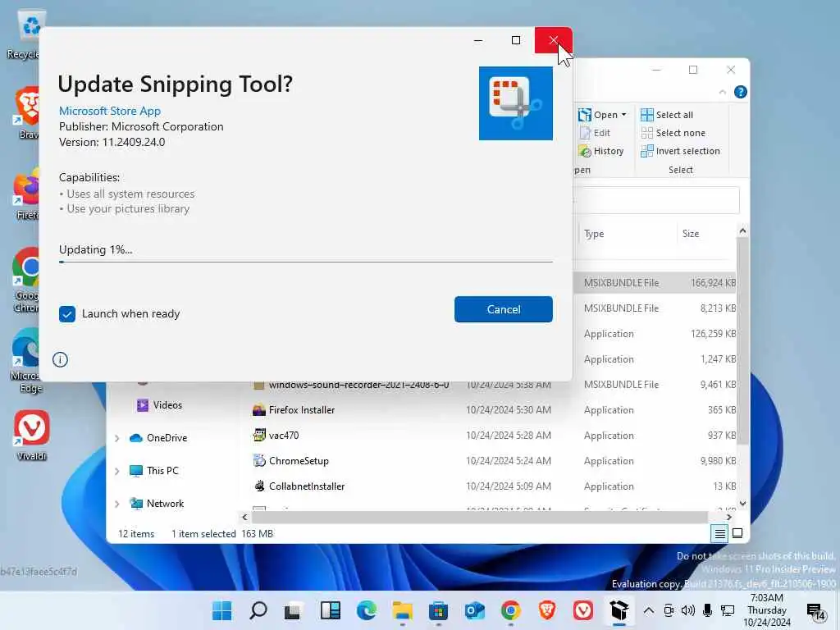
Task: Expand the OneDrive tree node
Action: click(116, 438)
